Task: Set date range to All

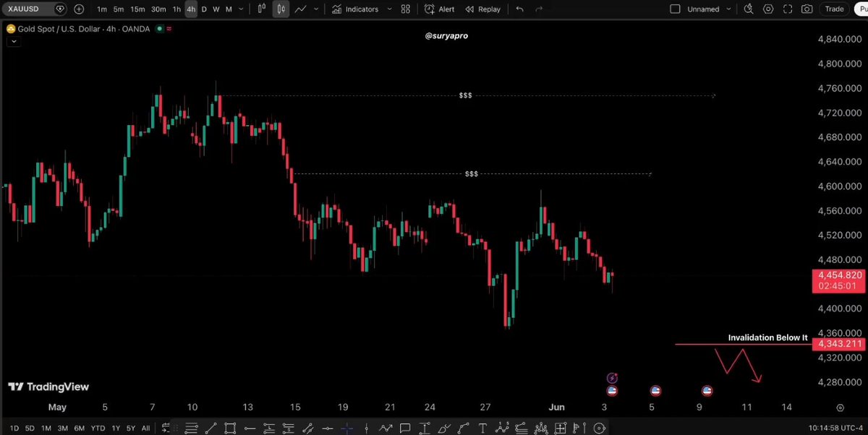Action: click(x=146, y=428)
